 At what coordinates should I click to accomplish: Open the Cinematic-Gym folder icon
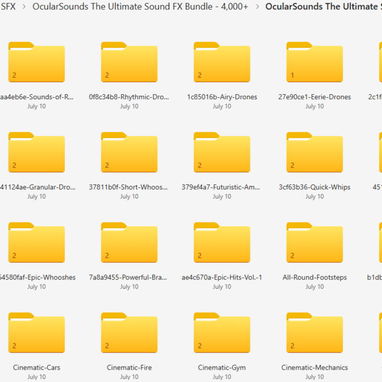click(222, 333)
